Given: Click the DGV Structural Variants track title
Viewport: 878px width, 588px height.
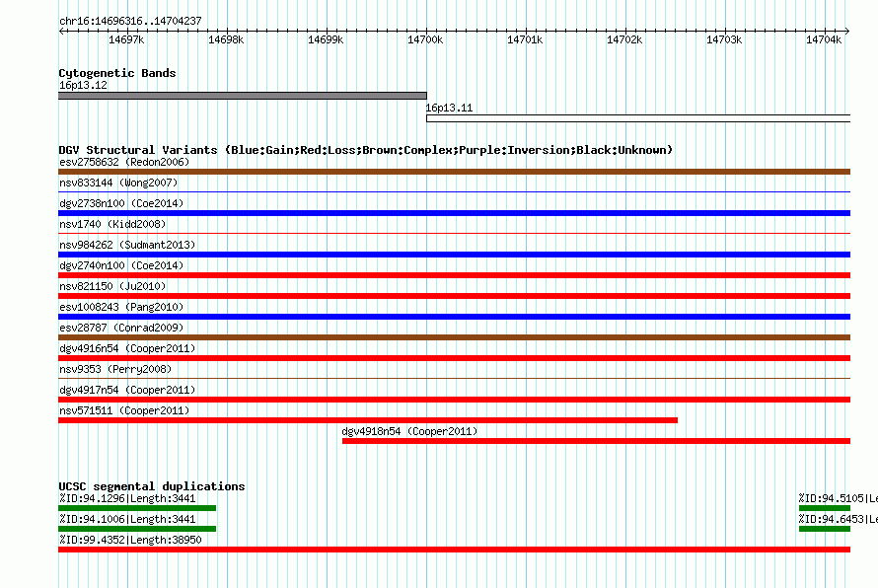Looking at the screenshot, I should [366, 150].
